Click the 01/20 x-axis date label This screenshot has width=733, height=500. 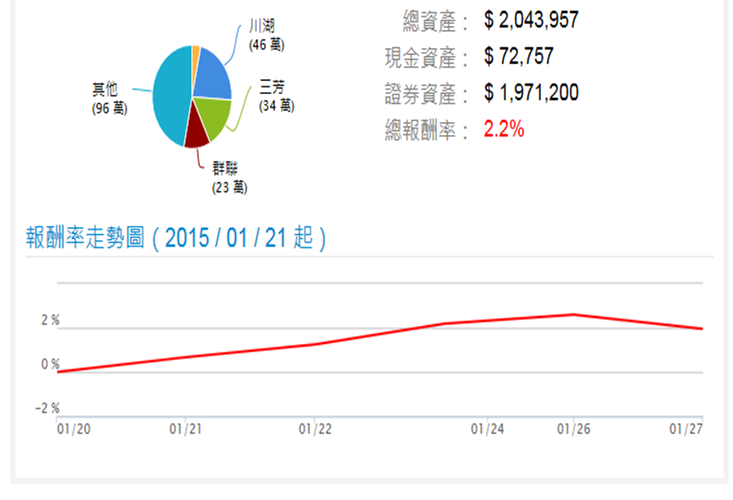pyautogui.click(x=74, y=429)
